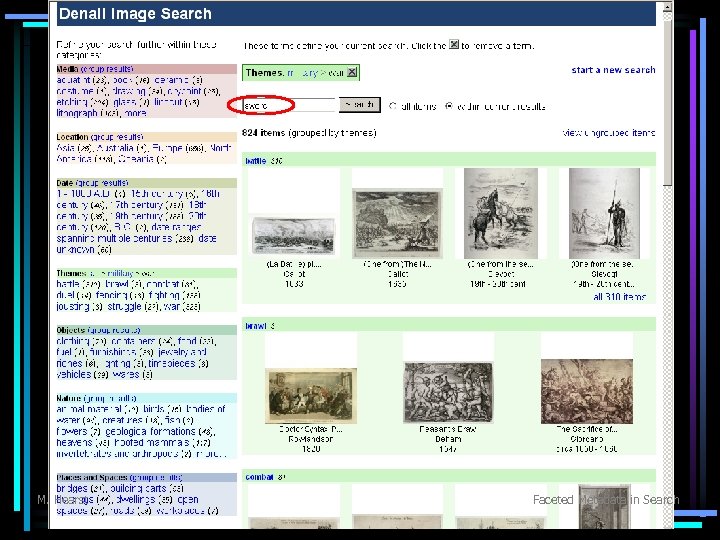Group results by Date facet
Viewport: 720px width, 540px height.
coord(102,183)
